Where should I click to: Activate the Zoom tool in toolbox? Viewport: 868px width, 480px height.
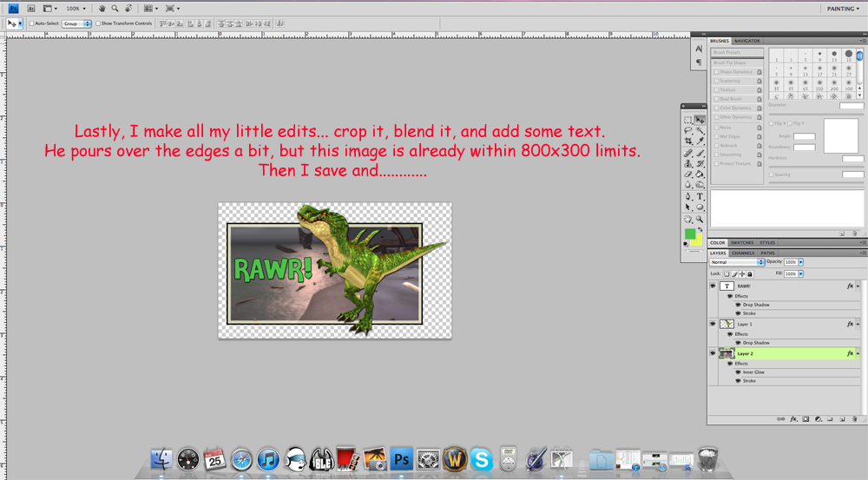click(x=700, y=219)
